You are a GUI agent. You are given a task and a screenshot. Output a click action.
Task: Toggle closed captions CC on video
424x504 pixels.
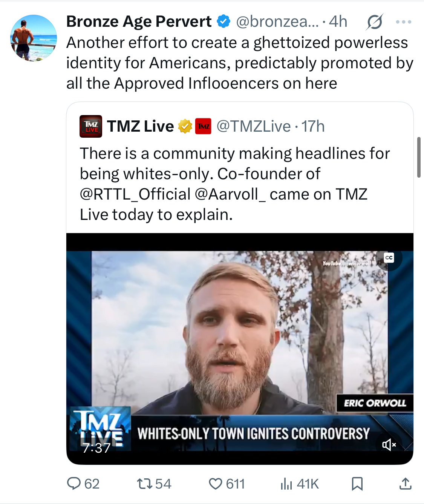click(389, 258)
